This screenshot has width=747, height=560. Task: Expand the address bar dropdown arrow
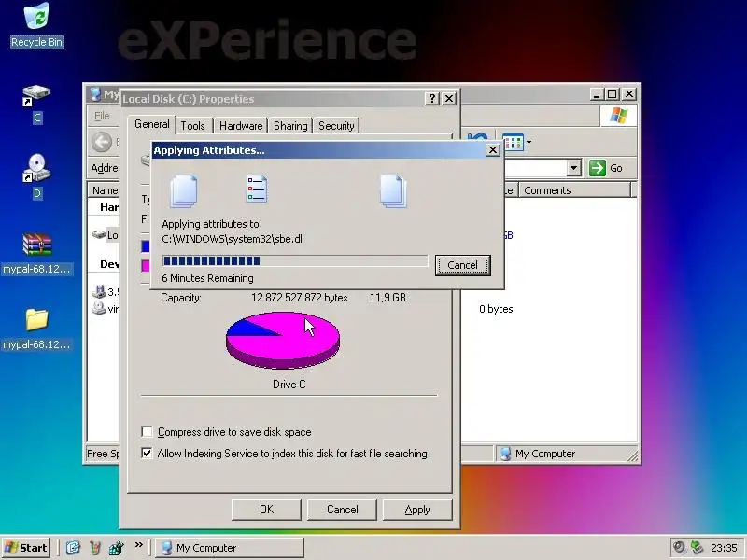click(x=574, y=168)
